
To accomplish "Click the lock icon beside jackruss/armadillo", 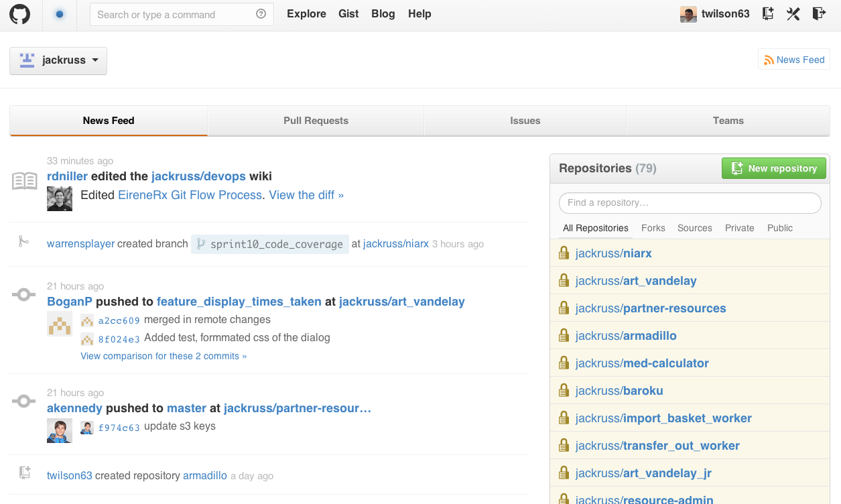I will (564, 336).
